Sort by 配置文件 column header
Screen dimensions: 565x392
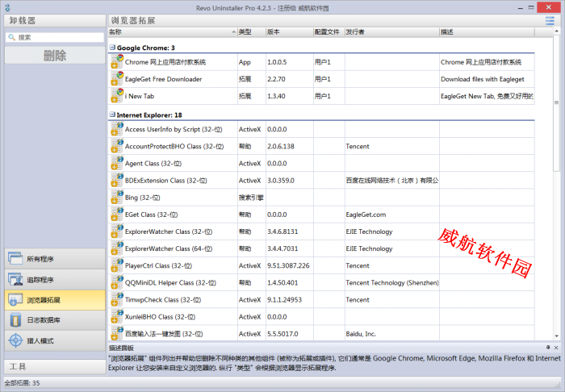coord(329,32)
